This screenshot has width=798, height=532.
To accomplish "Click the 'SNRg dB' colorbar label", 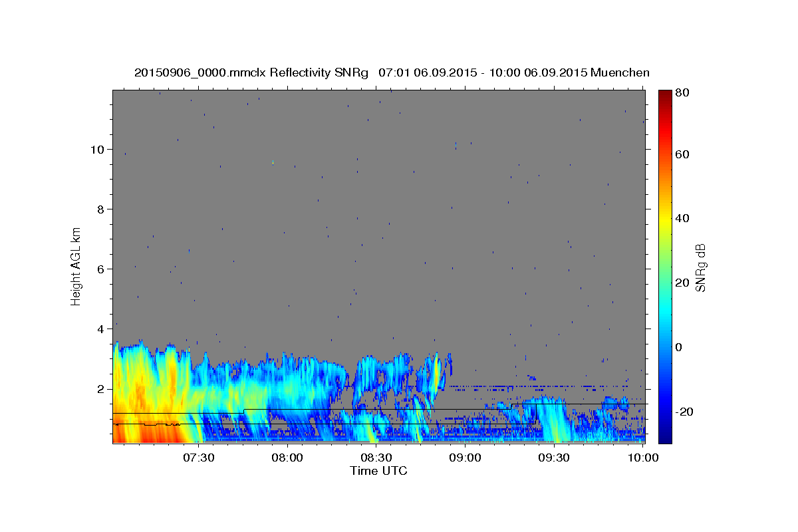I will point(700,267).
